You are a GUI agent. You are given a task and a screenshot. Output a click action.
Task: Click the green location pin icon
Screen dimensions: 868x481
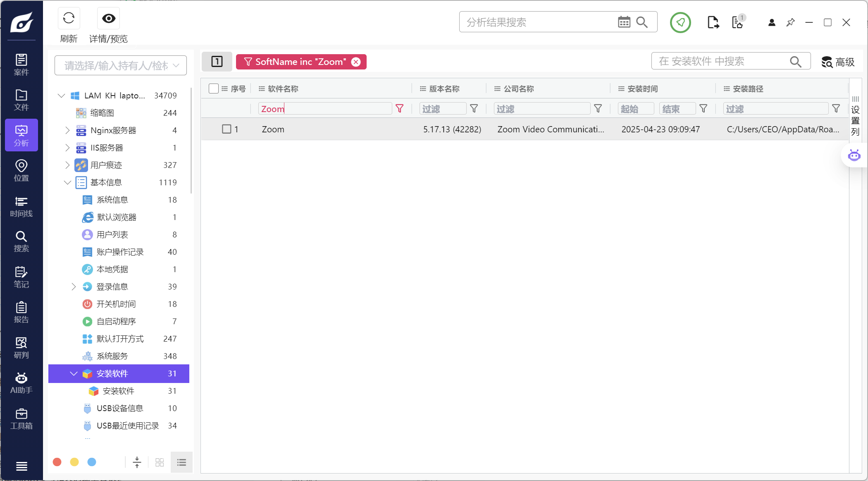tap(680, 22)
